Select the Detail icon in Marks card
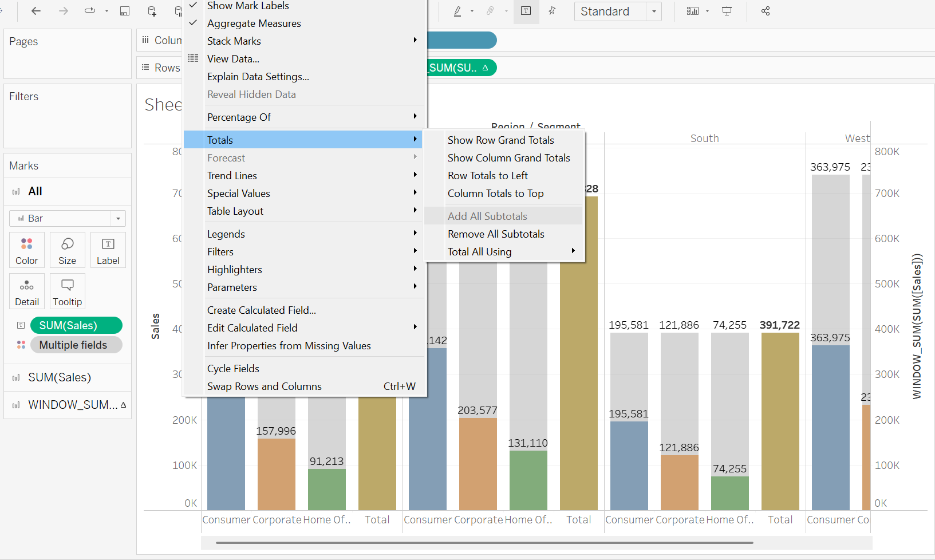935x560 pixels. pos(26,291)
